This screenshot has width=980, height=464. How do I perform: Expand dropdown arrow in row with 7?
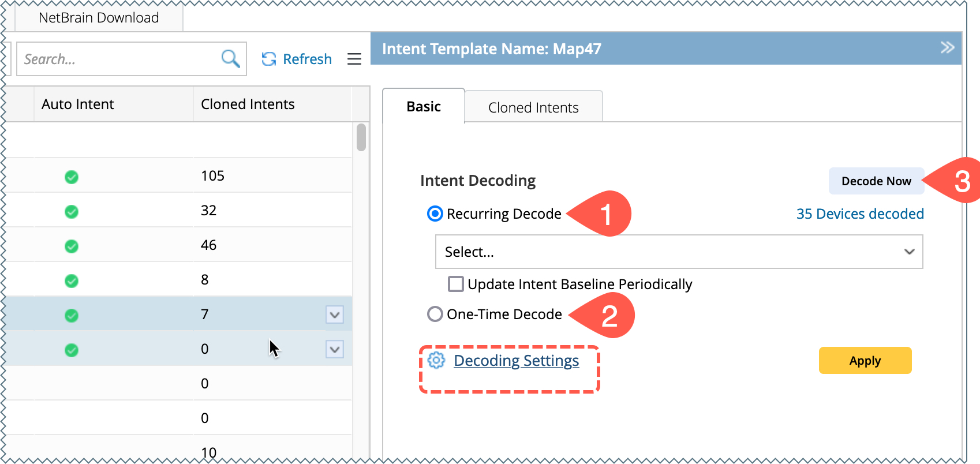coord(335,315)
